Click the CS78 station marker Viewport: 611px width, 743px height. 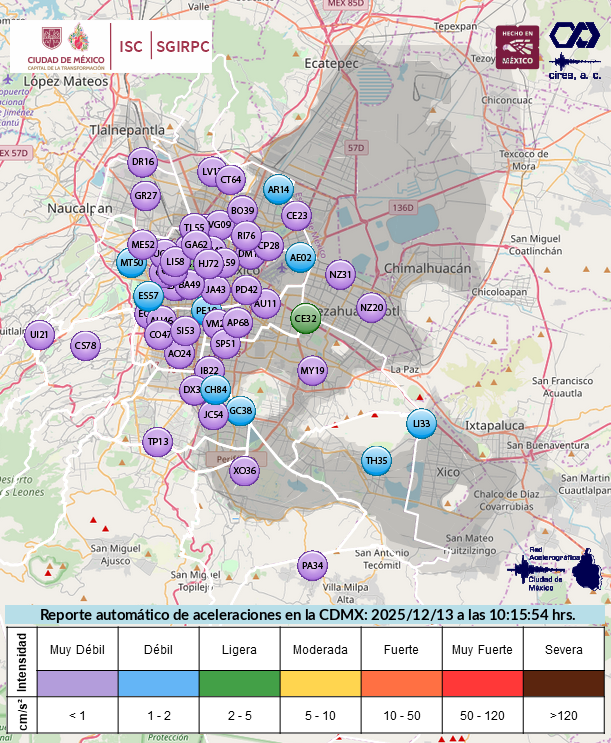click(86, 347)
